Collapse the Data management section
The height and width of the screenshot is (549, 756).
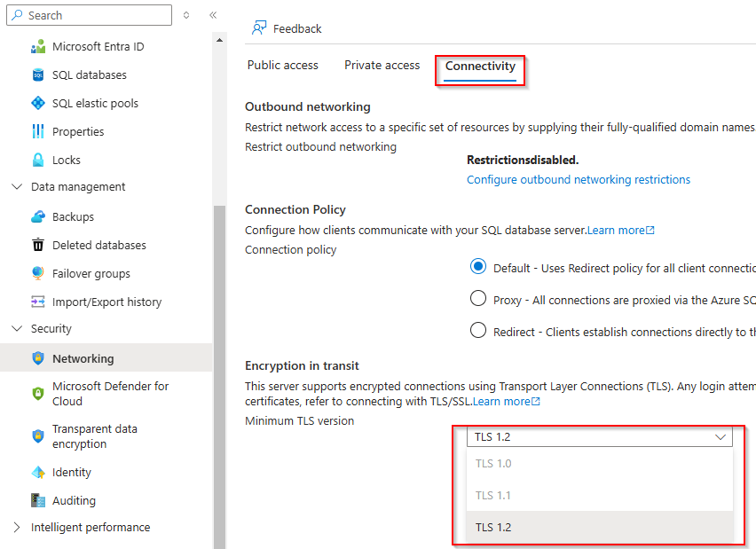click(x=17, y=186)
